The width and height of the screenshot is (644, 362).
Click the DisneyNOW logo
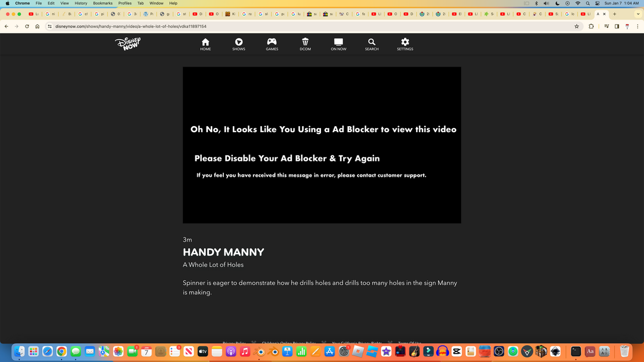coord(128,44)
